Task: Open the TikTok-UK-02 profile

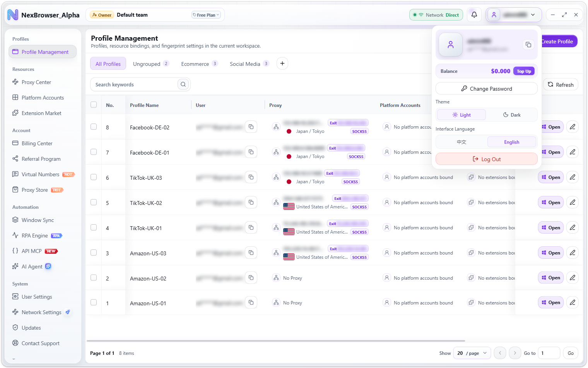Action: pyautogui.click(x=551, y=203)
